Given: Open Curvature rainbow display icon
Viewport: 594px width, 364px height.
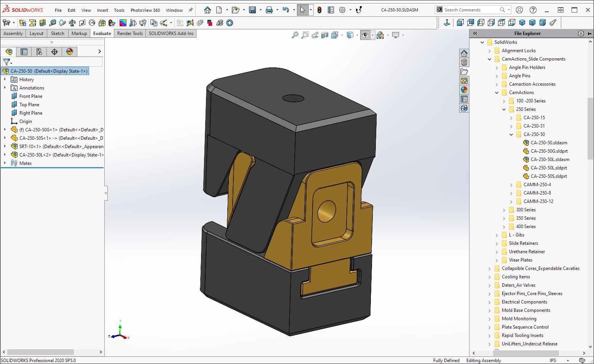Looking at the screenshot, I should 123,23.
